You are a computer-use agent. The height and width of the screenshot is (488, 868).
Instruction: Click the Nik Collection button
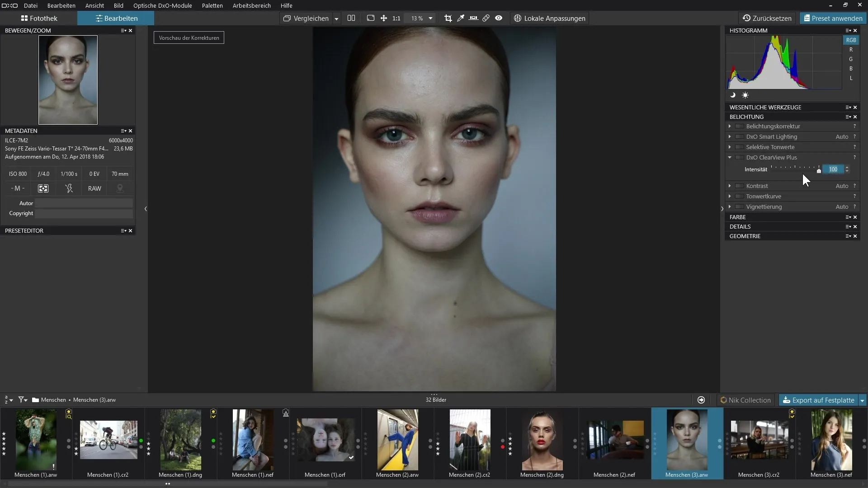pyautogui.click(x=745, y=400)
